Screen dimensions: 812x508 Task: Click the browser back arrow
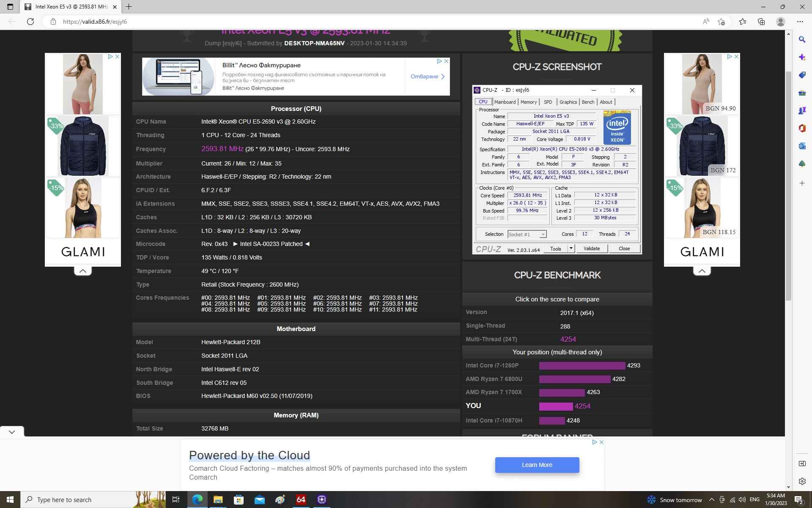pyautogui.click(x=12, y=22)
